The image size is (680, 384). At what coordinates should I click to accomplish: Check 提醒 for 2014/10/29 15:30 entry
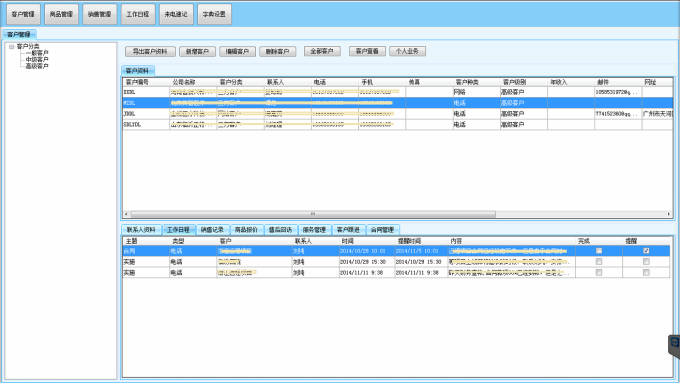(646, 262)
